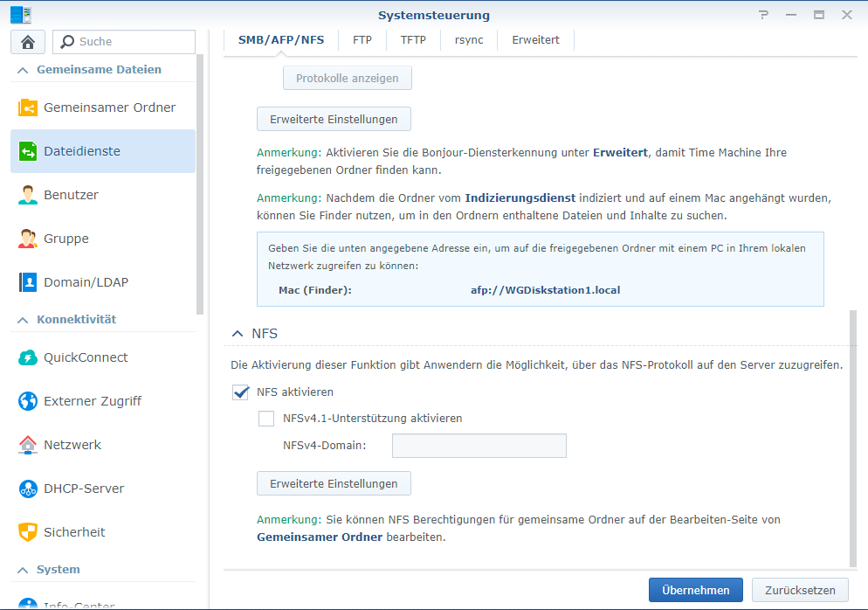
Task: Click the Home icon in the sidebar header
Action: pos(27,41)
